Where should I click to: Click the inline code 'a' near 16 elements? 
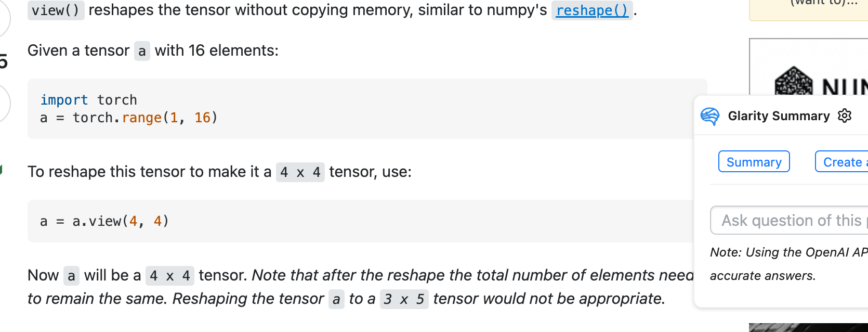[x=141, y=50]
